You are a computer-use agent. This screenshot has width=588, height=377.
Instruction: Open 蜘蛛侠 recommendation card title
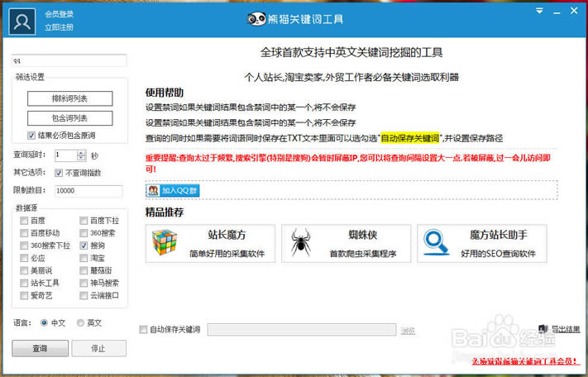362,235
